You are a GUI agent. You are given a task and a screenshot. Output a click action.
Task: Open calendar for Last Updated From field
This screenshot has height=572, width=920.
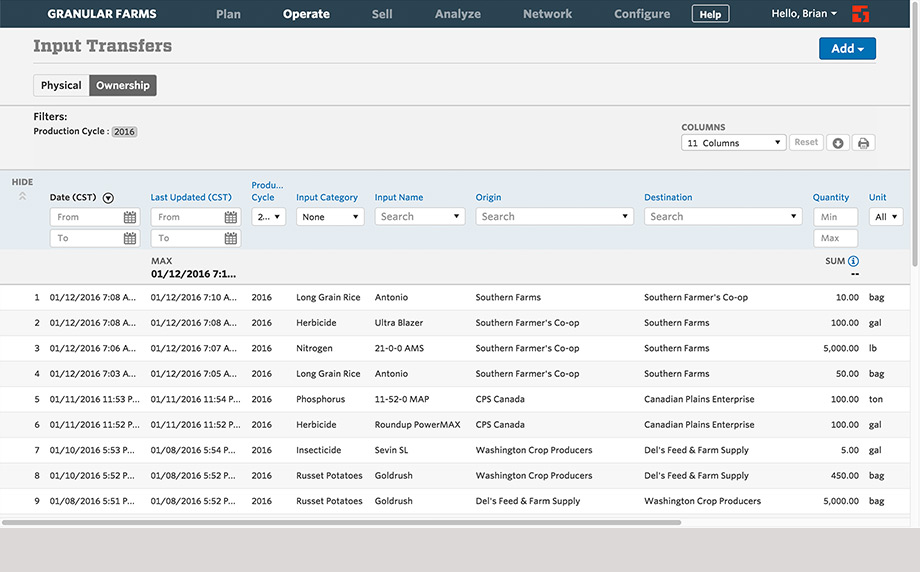tap(231, 217)
